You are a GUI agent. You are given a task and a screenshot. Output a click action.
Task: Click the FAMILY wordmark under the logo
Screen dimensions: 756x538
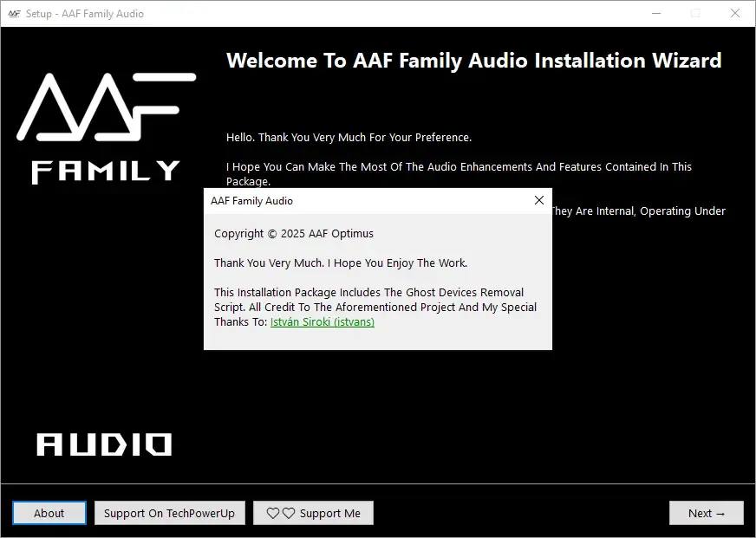point(106,172)
